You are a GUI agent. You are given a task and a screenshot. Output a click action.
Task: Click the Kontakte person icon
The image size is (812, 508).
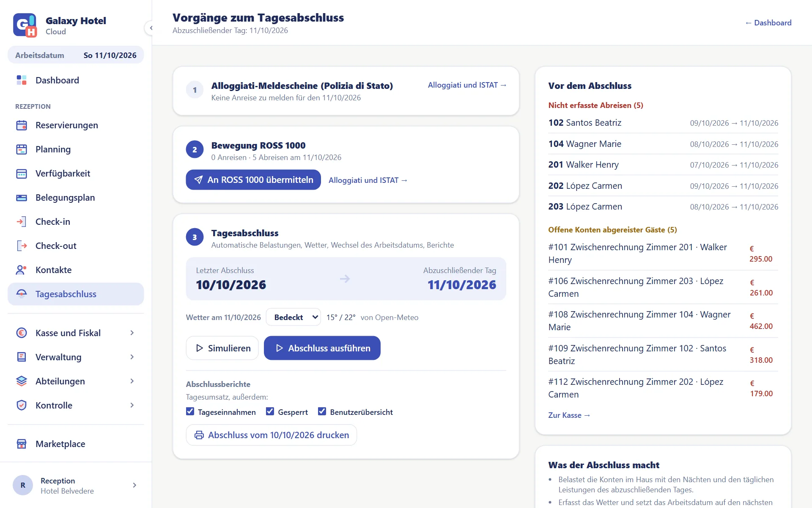point(22,270)
